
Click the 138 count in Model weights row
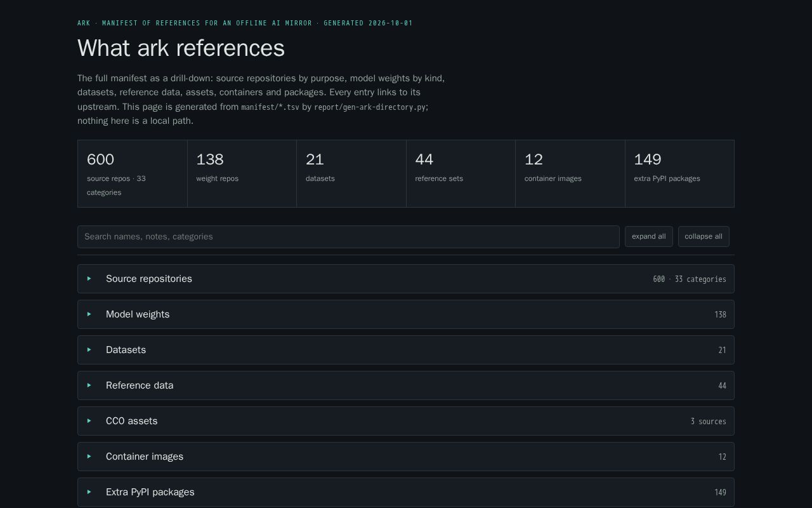[x=720, y=315]
